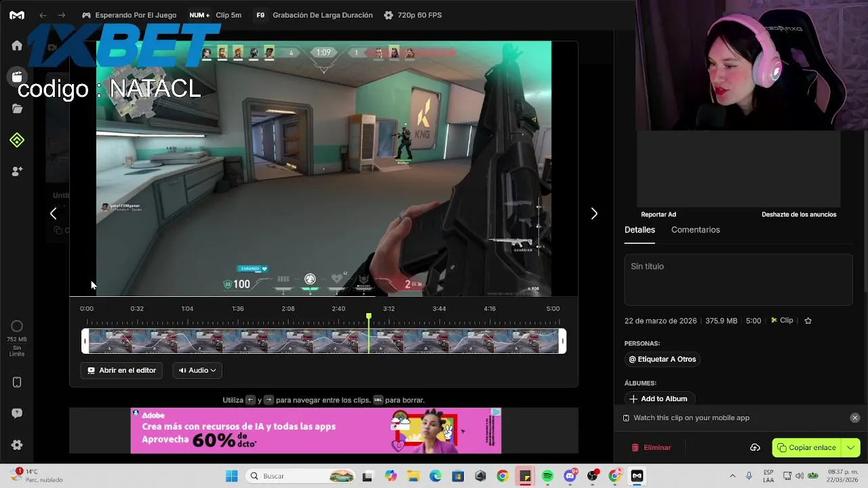
Task: Close the Adobe ad info icon
Action: 496,412
